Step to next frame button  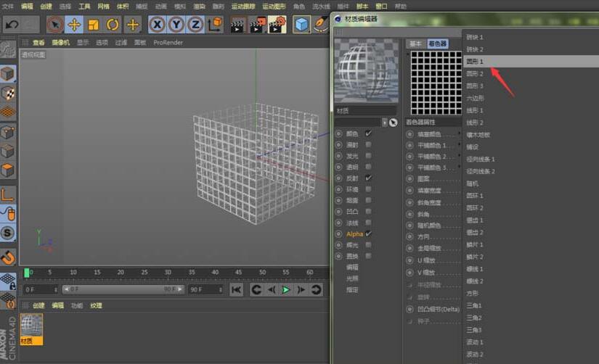point(301,290)
